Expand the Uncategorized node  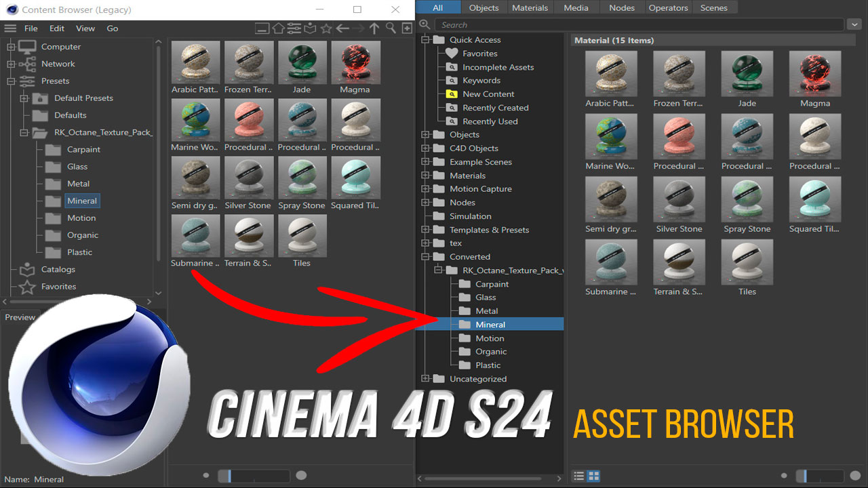425,379
